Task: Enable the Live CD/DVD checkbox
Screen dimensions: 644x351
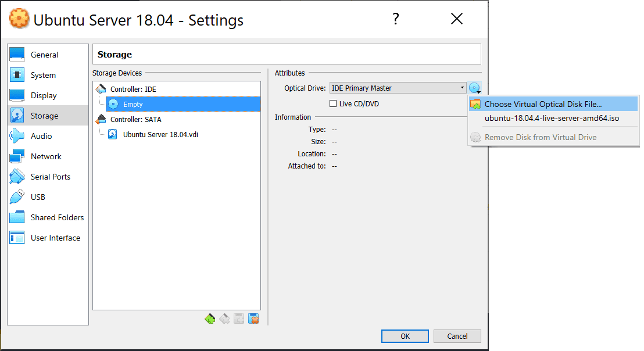Action: click(x=333, y=103)
